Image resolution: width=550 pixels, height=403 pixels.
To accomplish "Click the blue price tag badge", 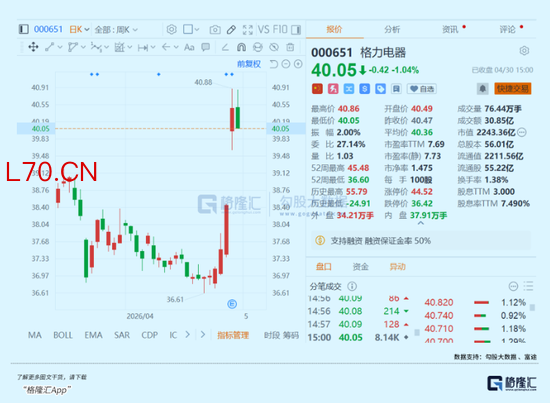I will pos(380,89).
